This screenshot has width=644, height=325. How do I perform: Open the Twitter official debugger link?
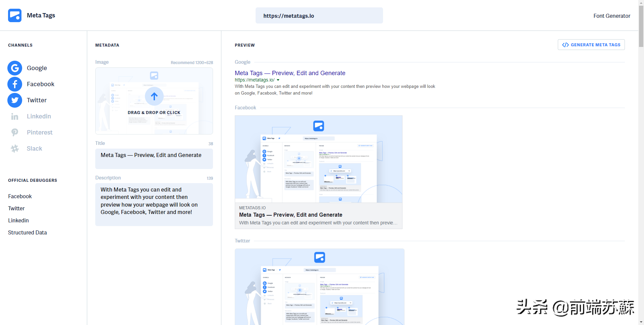pyautogui.click(x=16, y=208)
